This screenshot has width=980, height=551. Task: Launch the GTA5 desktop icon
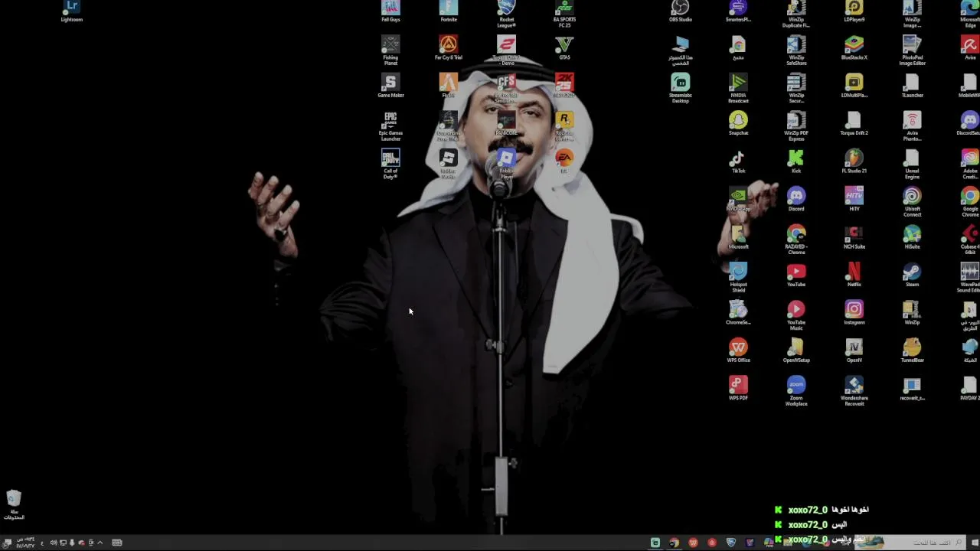pyautogui.click(x=564, y=47)
